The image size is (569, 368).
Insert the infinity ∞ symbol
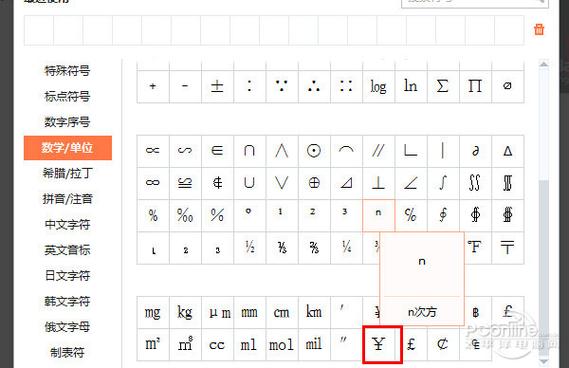pos(152,183)
